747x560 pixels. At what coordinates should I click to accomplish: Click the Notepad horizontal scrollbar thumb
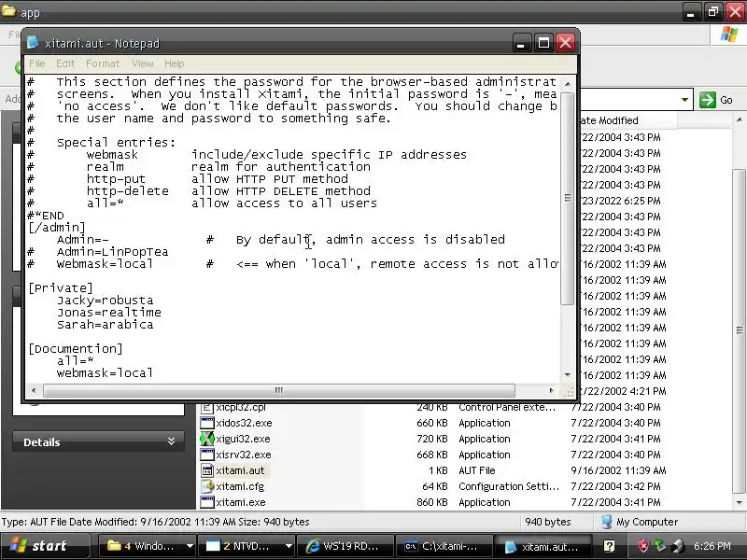[278, 390]
